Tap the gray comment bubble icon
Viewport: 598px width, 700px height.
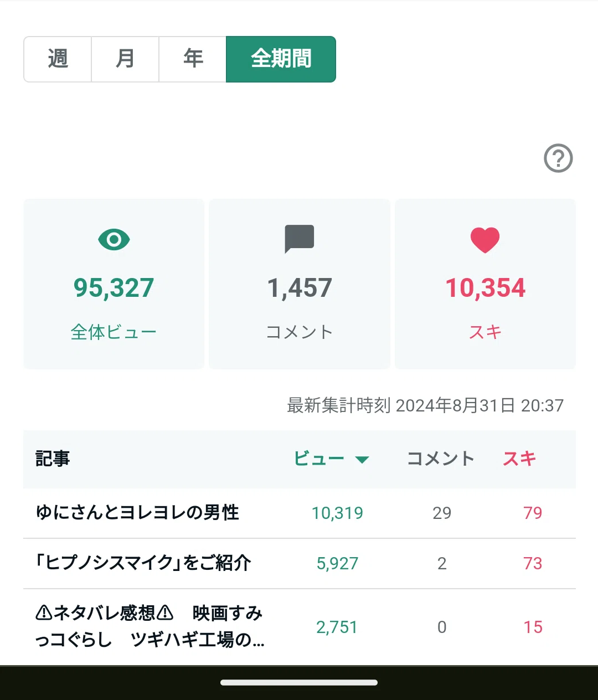click(300, 239)
